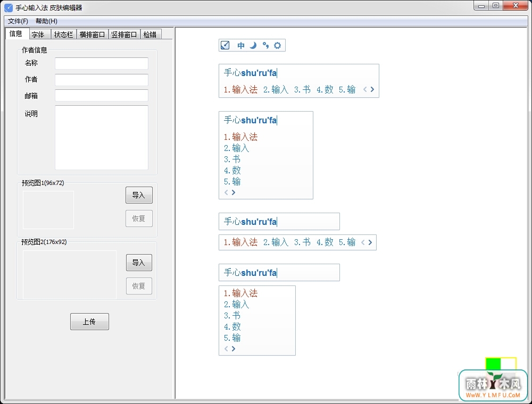Click 恢复 button for 预览图1(96x72)
The height and width of the screenshot is (404, 532).
point(139,218)
